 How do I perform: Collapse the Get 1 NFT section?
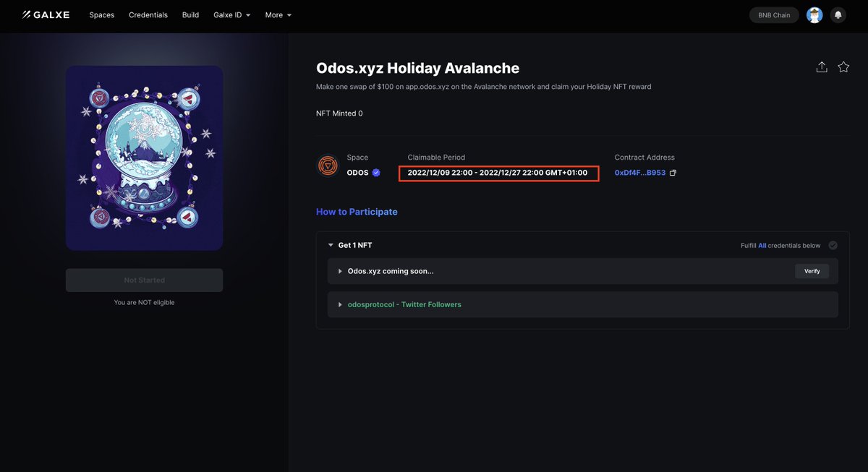pos(331,246)
